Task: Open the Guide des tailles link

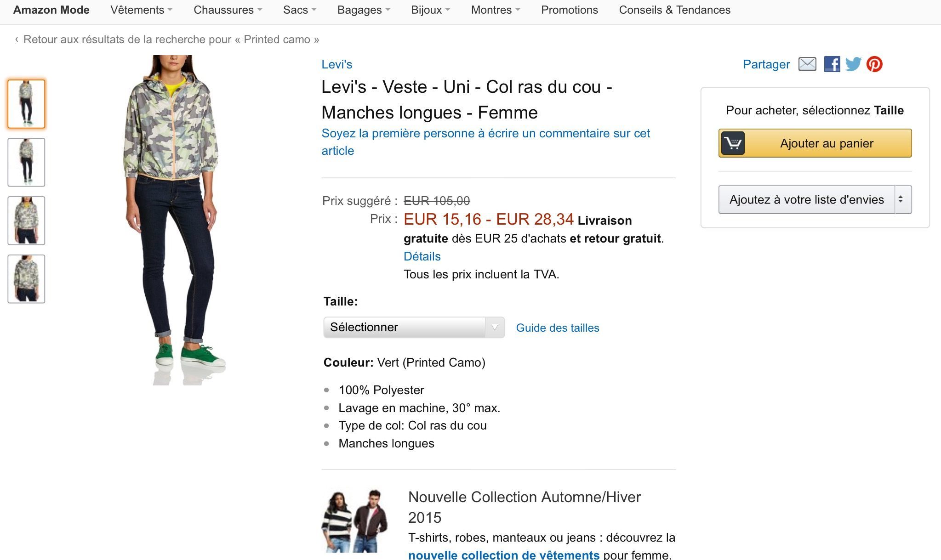Action: (x=557, y=328)
